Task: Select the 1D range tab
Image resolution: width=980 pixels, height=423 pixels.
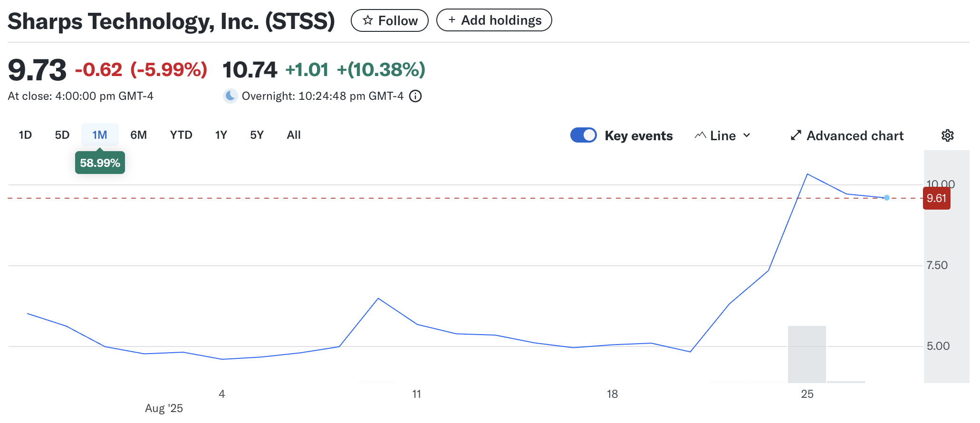Action: pos(25,135)
